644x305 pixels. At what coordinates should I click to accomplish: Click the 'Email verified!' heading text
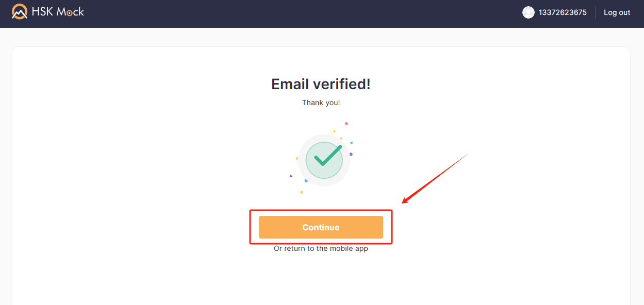click(321, 83)
